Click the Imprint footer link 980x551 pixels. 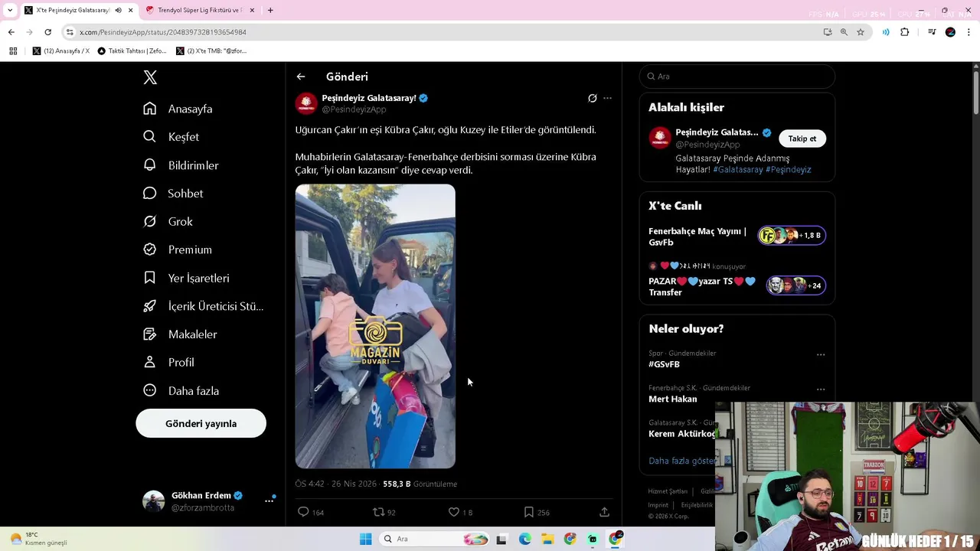658,505
